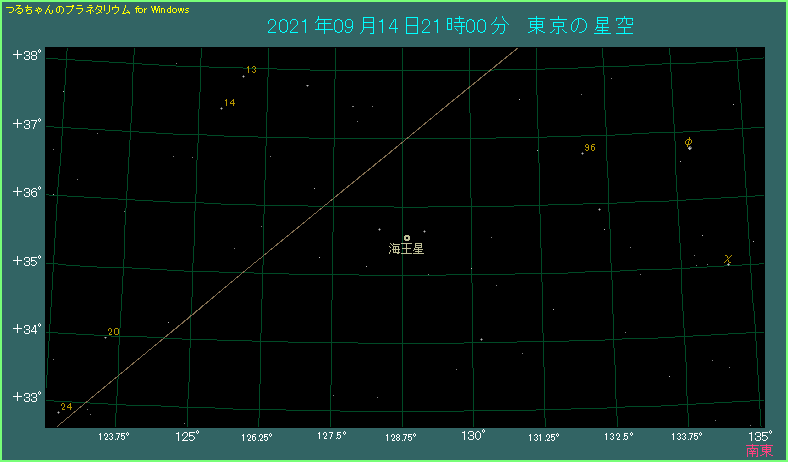Click the 130° azimuth axis label
This screenshot has width=788, height=462.
pyautogui.click(x=473, y=436)
